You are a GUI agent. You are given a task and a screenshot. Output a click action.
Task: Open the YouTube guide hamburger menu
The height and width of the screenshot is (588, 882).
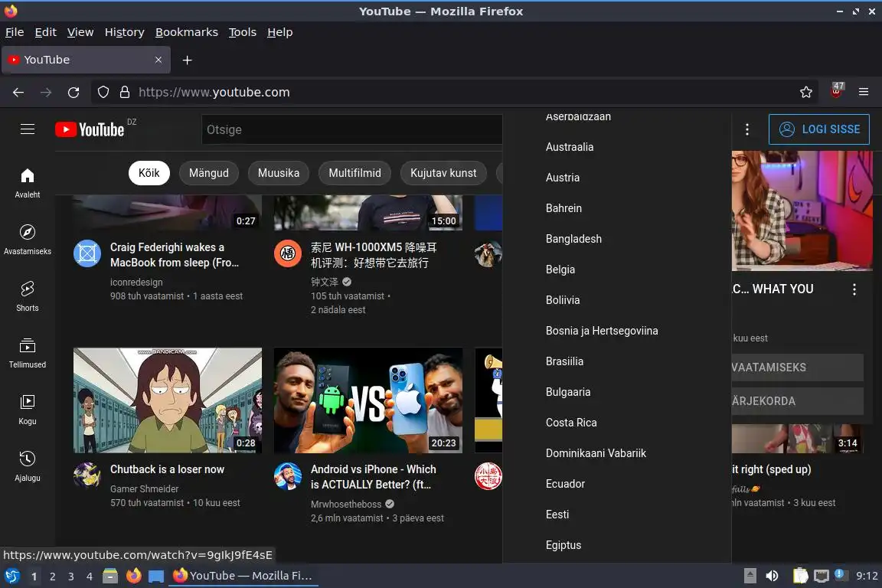[28, 129]
